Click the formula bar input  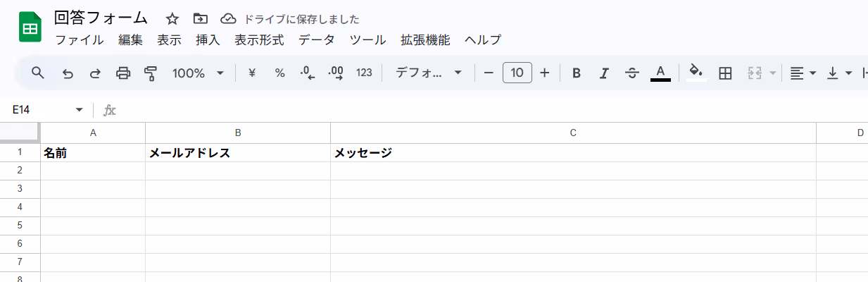pos(493,110)
